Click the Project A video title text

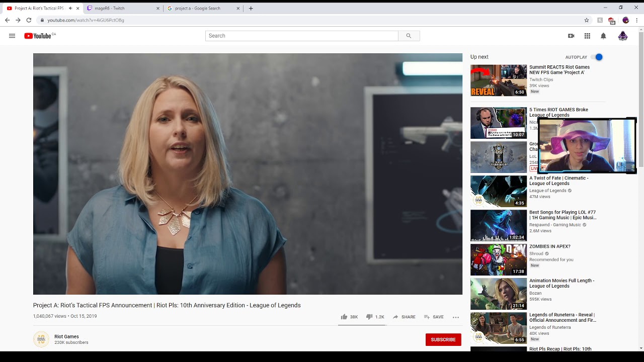pos(167,305)
